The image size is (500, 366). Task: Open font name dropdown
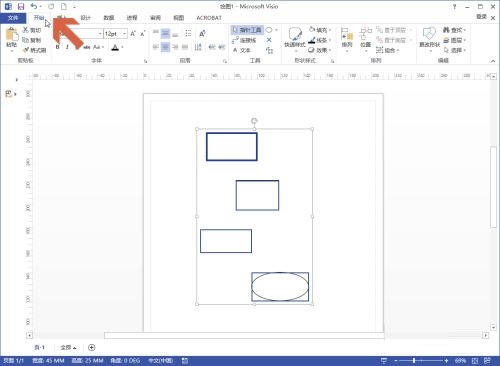coord(100,34)
